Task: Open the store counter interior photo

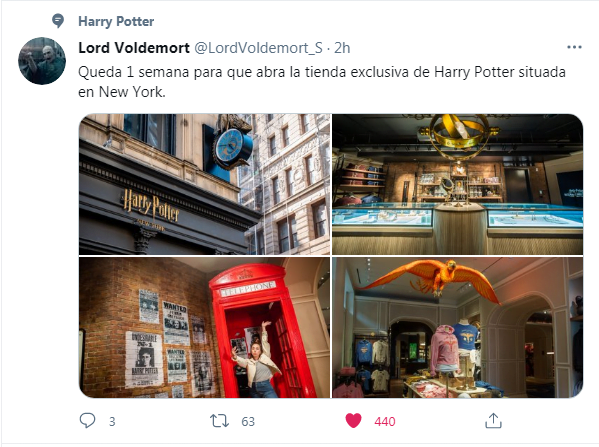Action: click(457, 184)
